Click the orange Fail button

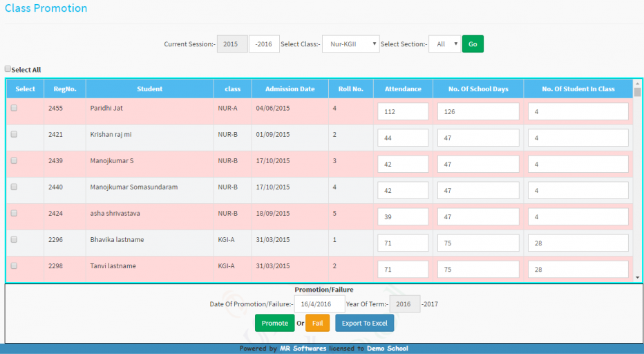point(317,323)
